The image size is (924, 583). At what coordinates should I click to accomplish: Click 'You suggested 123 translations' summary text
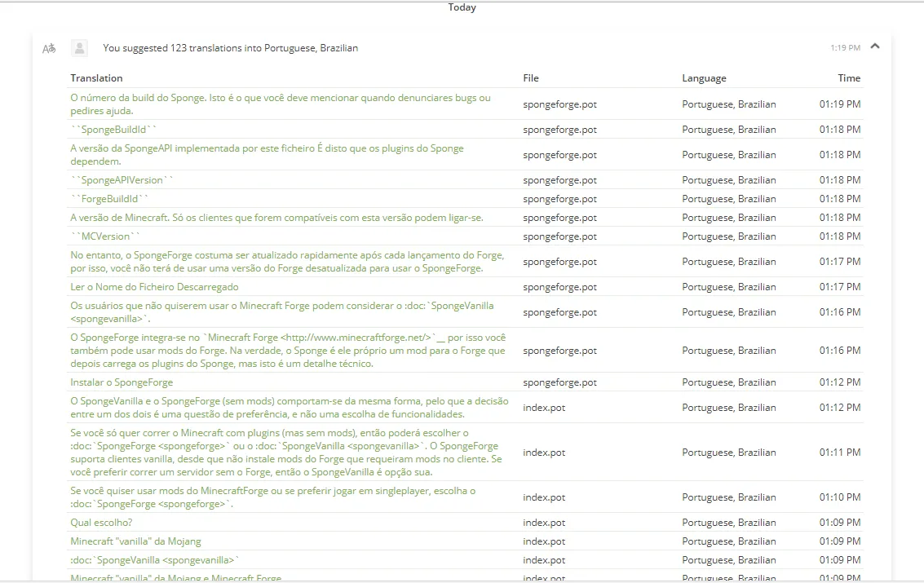point(231,48)
